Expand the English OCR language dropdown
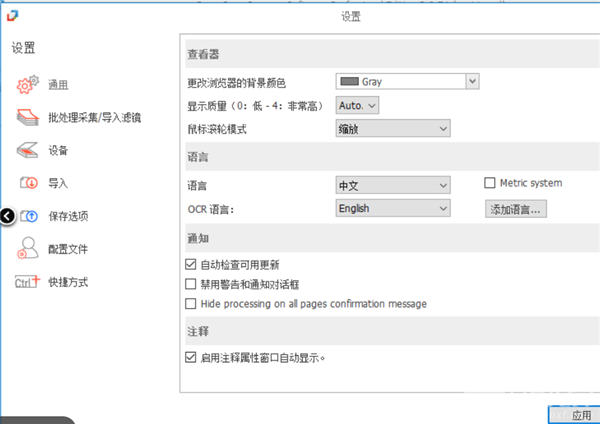 point(393,208)
